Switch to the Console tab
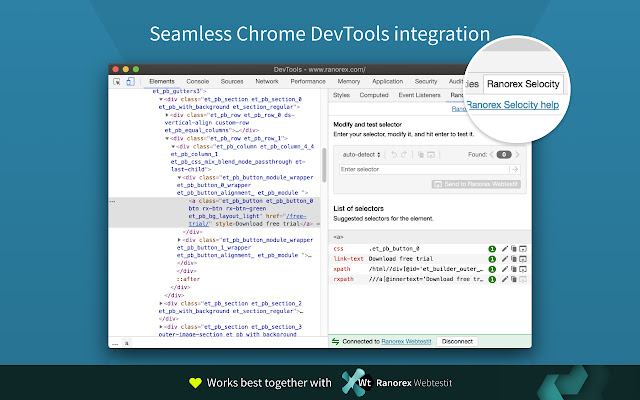Screen dimensions: 640x400 (198, 82)
